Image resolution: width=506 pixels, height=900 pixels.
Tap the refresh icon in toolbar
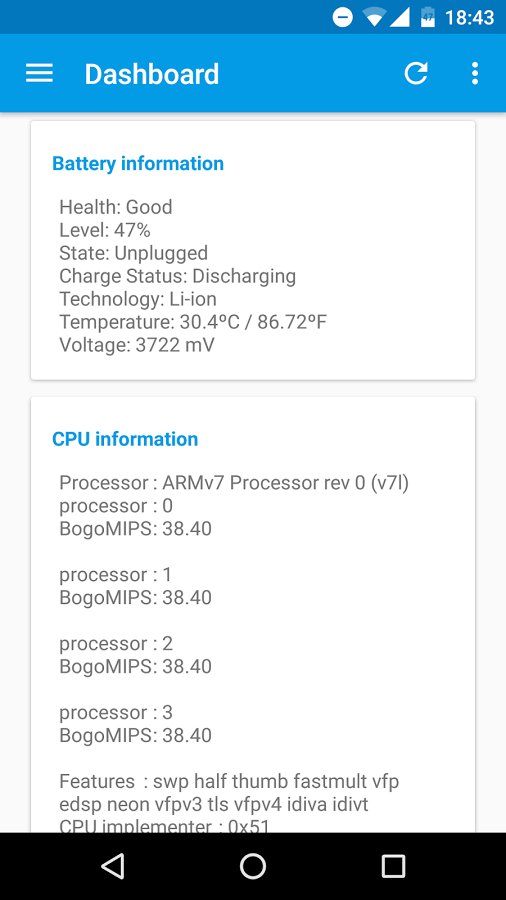click(416, 73)
